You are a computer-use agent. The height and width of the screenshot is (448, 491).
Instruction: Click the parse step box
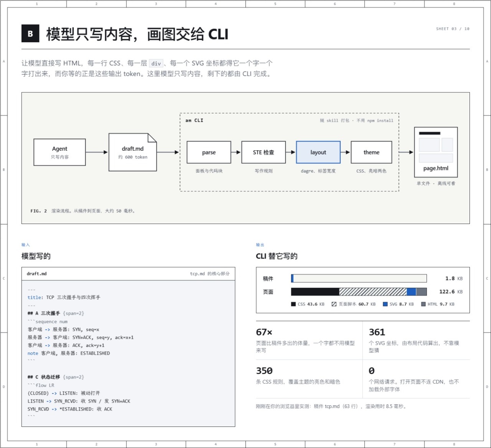209,152
